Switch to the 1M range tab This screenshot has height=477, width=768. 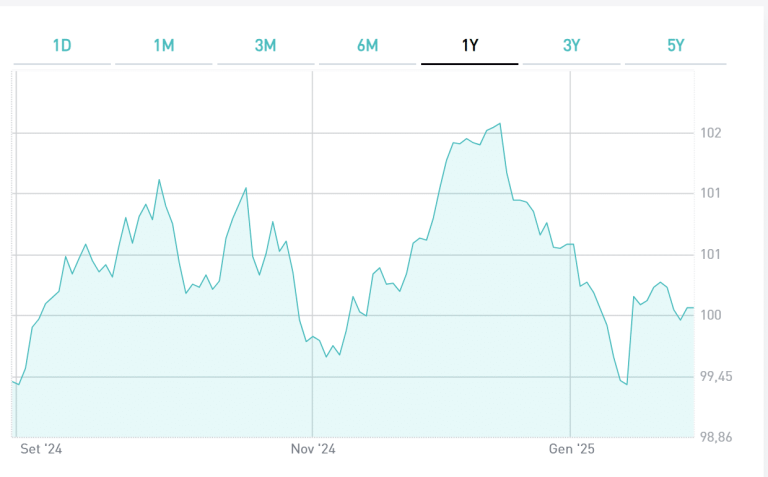(164, 45)
